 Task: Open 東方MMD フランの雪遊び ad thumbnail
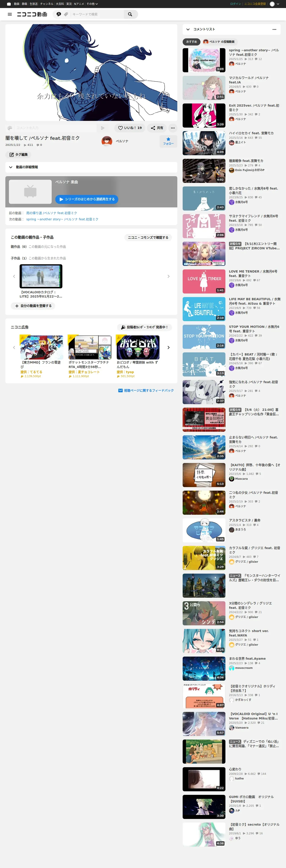click(x=41, y=347)
